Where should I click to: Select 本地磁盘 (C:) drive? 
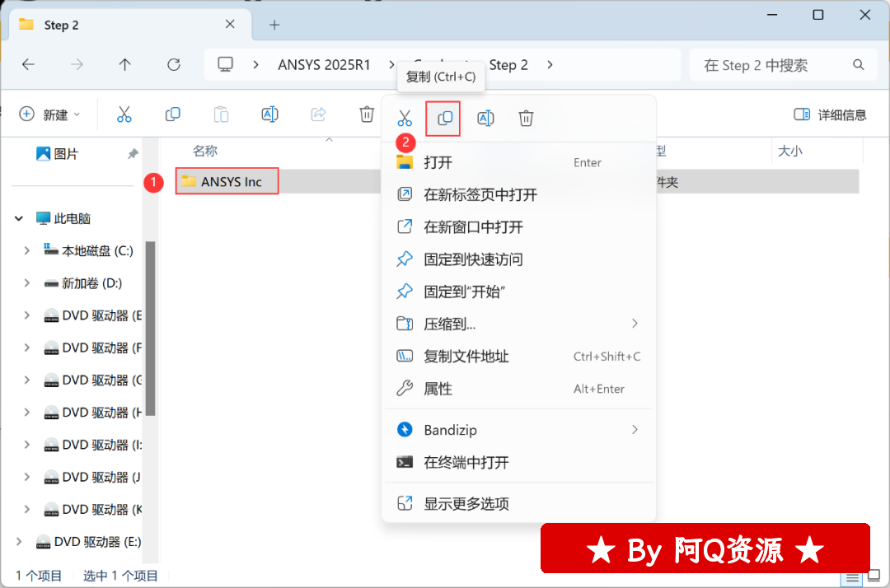click(x=88, y=250)
